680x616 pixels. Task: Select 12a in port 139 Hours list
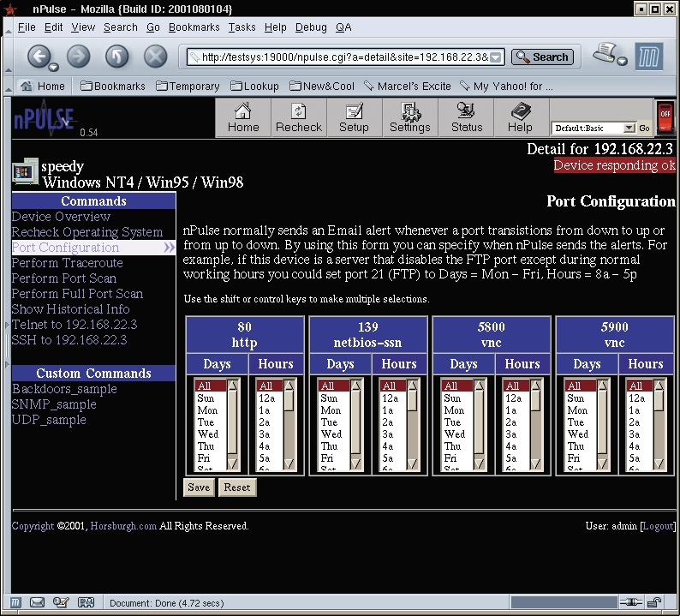(x=391, y=398)
